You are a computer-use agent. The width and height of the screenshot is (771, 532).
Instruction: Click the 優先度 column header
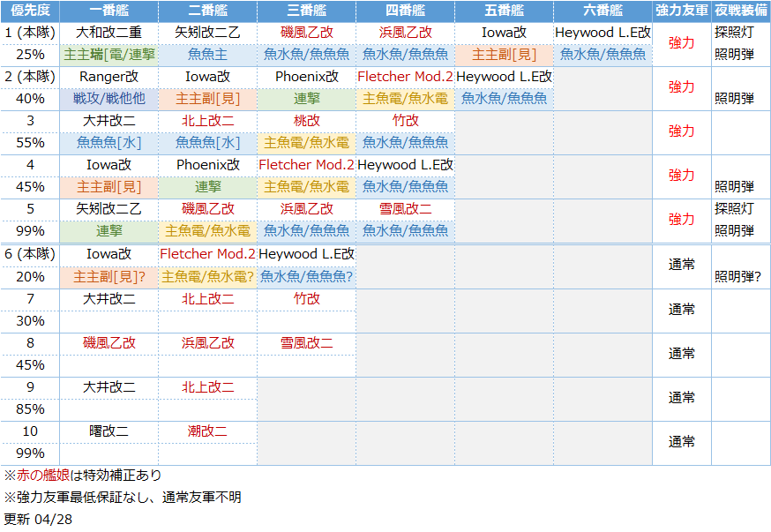(30, 11)
